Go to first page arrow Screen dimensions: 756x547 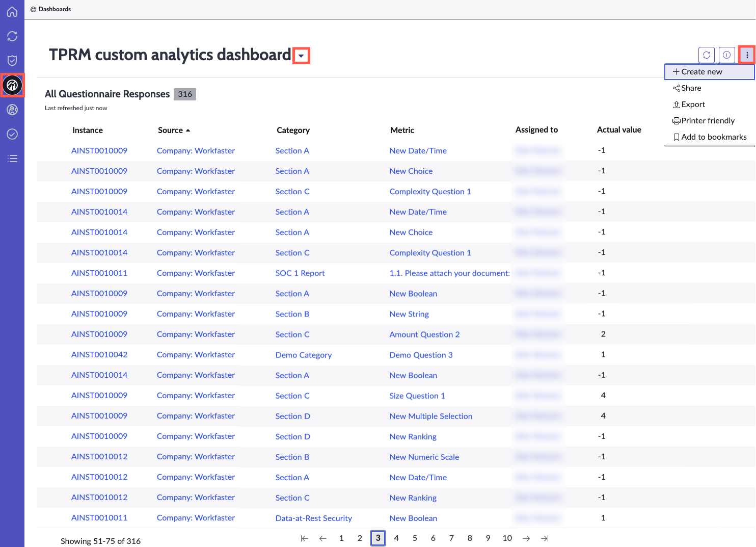pos(305,538)
